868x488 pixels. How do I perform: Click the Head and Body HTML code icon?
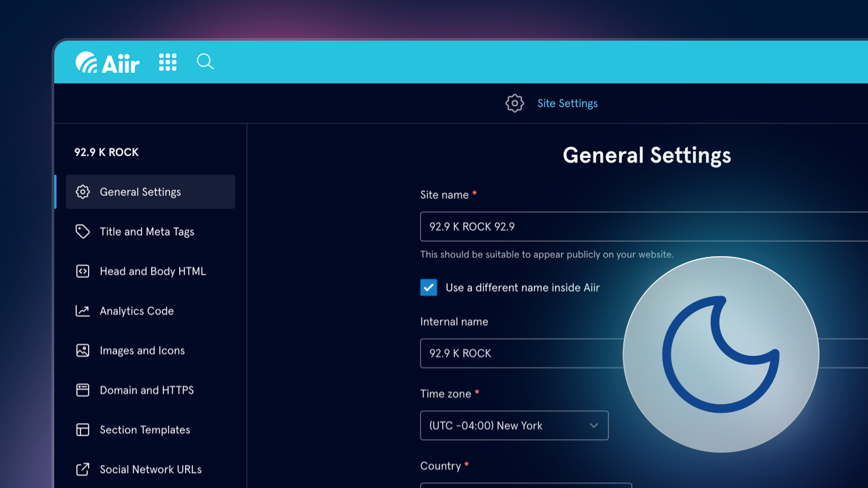[83, 271]
